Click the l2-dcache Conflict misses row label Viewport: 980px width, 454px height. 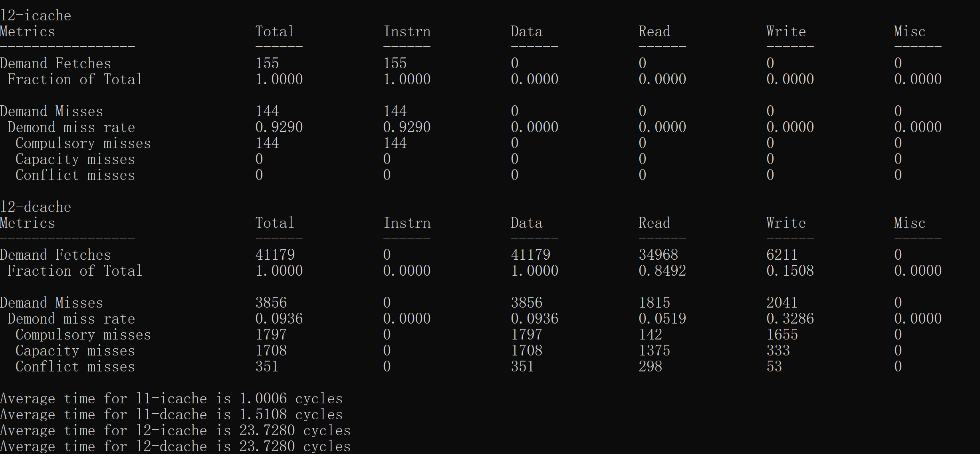point(75,366)
